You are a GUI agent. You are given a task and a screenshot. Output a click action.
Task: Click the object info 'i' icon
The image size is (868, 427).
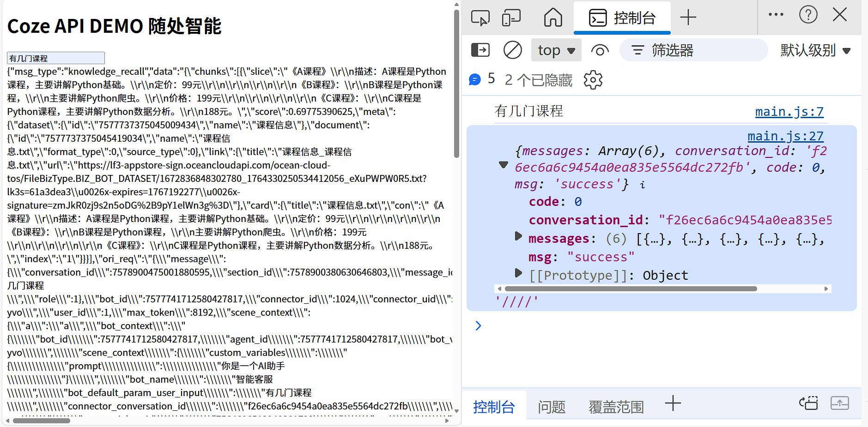point(643,185)
